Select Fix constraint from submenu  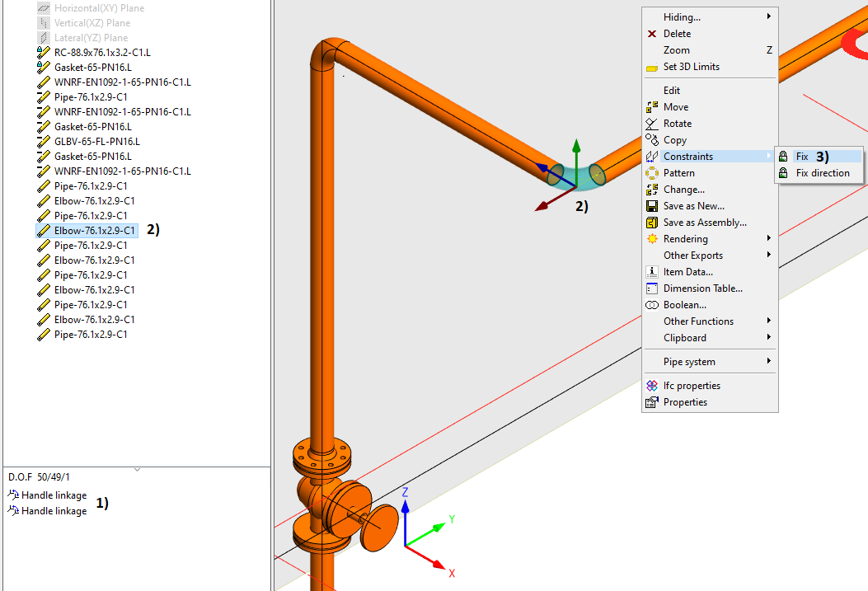point(802,157)
